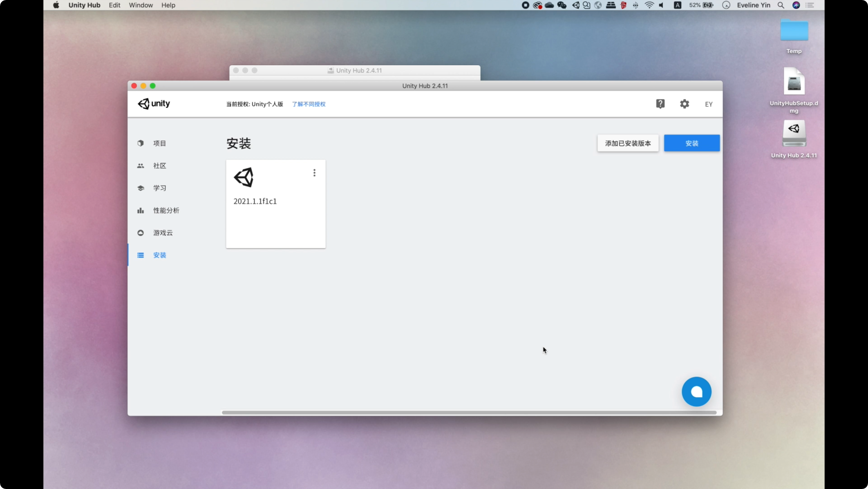
Task: Open the blue chat bubble button
Action: [696, 392]
